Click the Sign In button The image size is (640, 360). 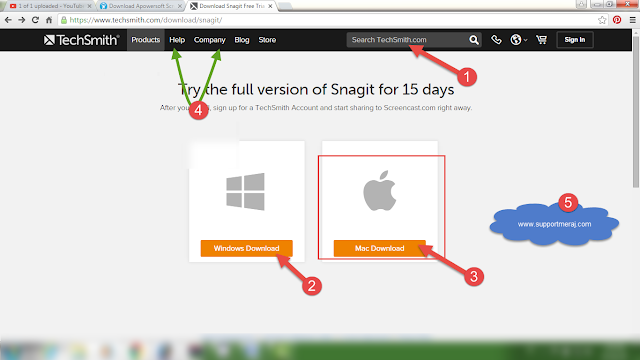point(575,40)
